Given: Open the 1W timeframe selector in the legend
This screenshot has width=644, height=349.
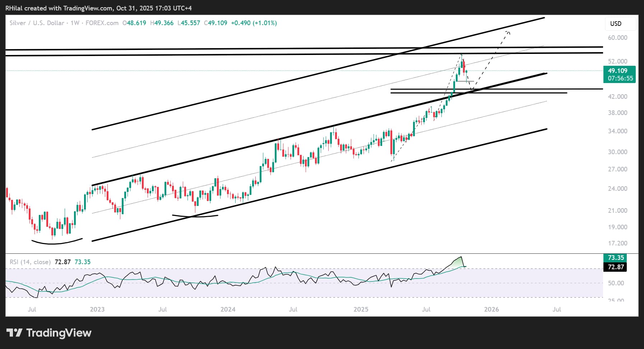Looking at the screenshot, I should [75, 23].
